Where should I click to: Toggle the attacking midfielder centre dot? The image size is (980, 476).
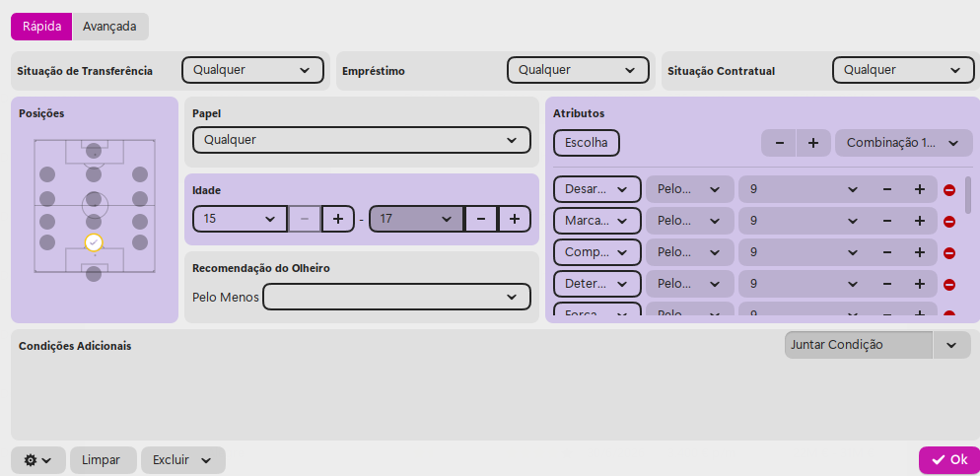tap(94, 174)
